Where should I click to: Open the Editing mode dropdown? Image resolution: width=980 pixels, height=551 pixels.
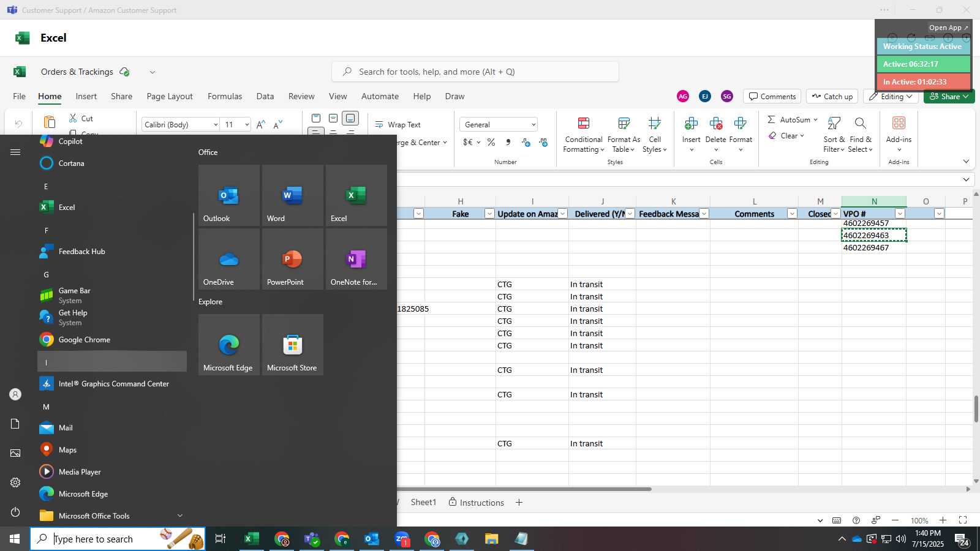pos(891,97)
